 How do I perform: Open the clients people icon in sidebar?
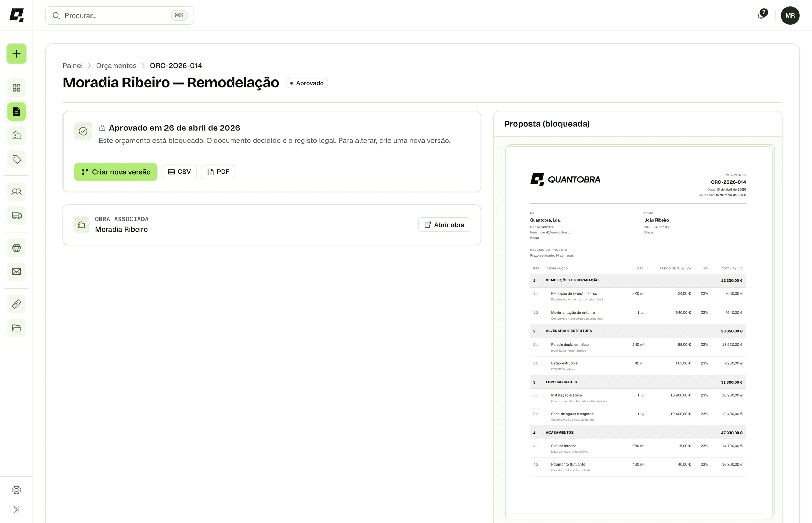[x=17, y=192]
